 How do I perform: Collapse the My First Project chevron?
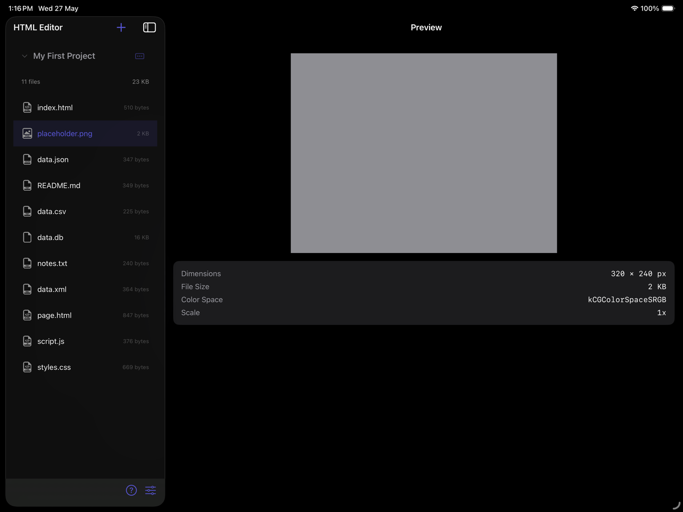point(24,56)
